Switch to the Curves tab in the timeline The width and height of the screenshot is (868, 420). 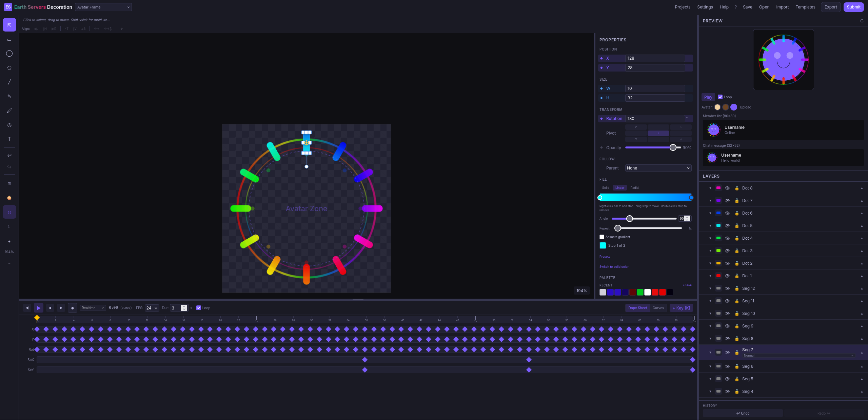(658, 308)
